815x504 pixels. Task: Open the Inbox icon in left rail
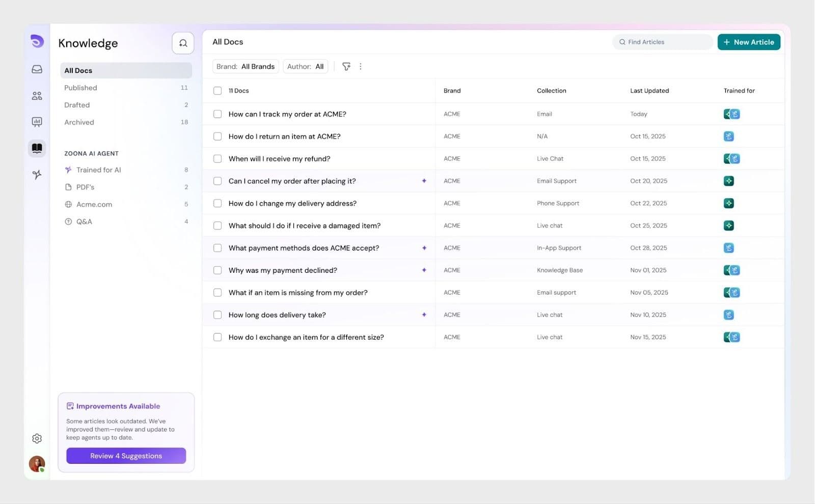click(x=37, y=69)
